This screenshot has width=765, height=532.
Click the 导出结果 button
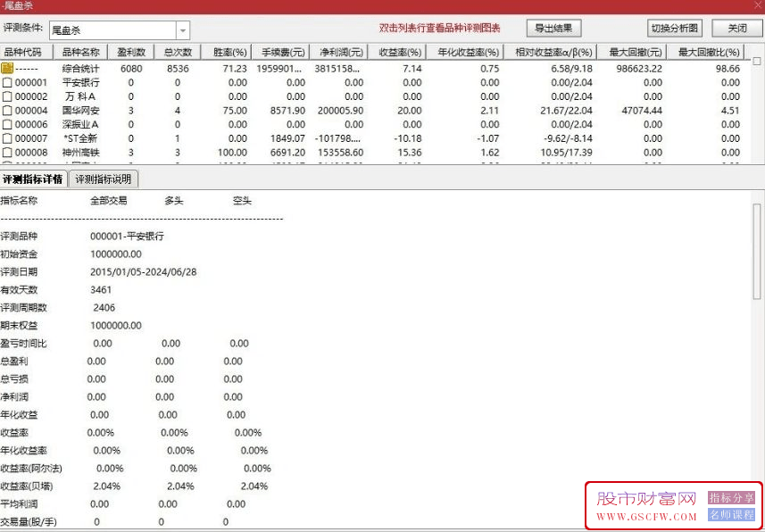point(553,29)
